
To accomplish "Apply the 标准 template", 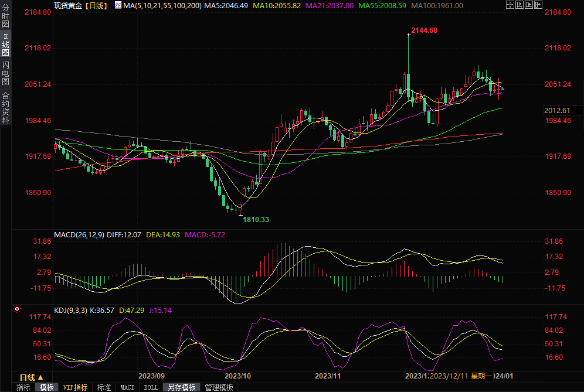I will click(x=104, y=387).
